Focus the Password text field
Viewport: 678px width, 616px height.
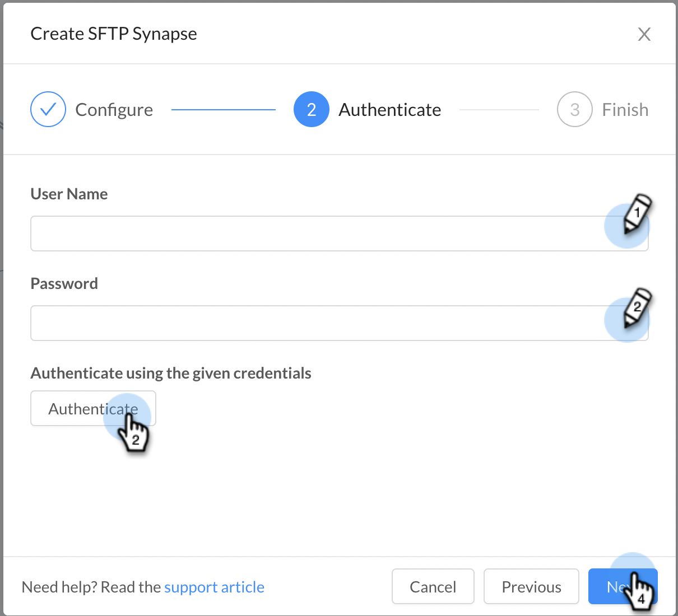340,323
